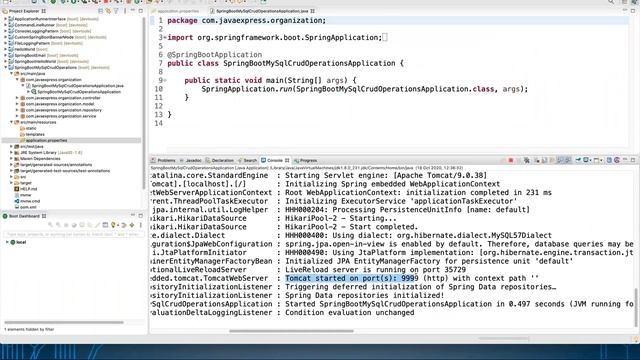The image size is (640, 360).
Task: Expand the com.javaexpress.organization.controller package
Action: point(17,98)
